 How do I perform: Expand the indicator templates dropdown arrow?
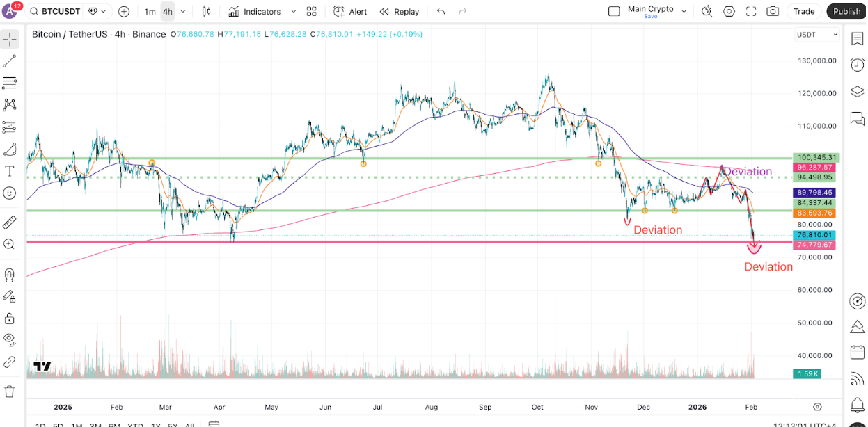(x=293, y=11)
